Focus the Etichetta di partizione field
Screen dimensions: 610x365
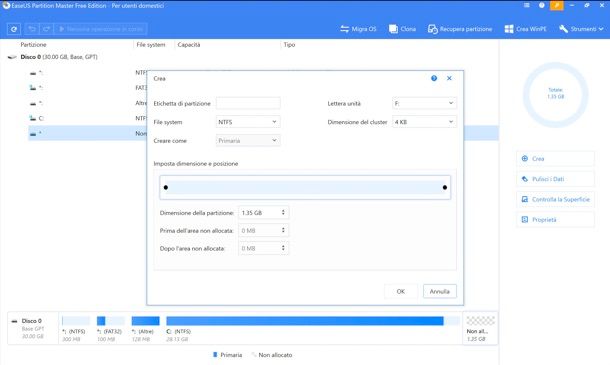(248, 103)
